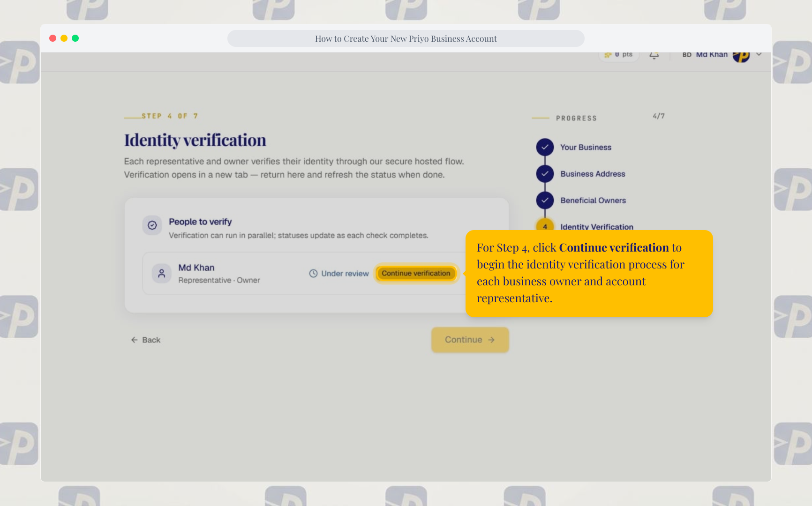The height and width of the screenshot is (506, 812).
Task: Click the PROGRESS header label
Action: [577, 118]
